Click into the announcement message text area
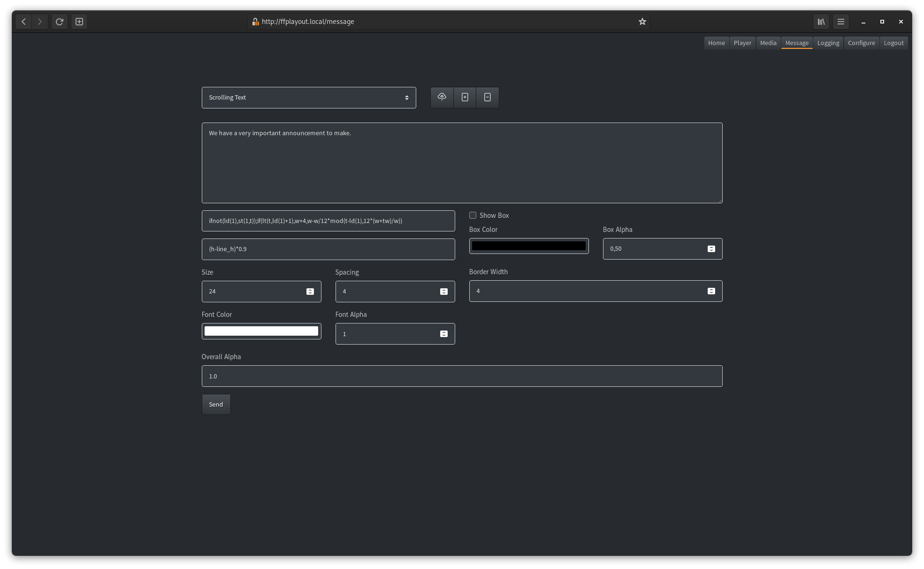The height and width of the screenshot is (569, 924). [x=462, y=163]
